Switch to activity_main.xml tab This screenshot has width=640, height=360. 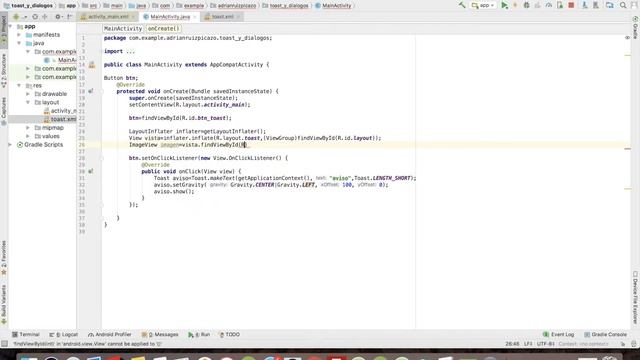(108, 17)
